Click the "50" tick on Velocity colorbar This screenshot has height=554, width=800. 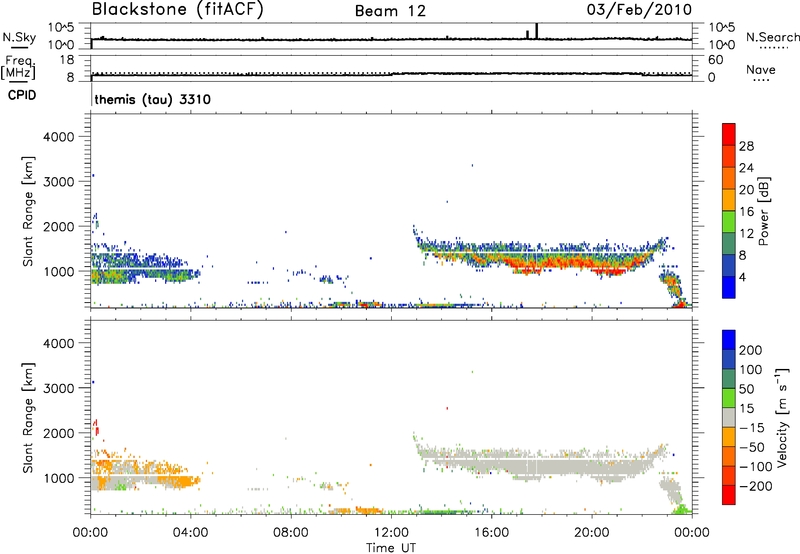tap(746, 389)
